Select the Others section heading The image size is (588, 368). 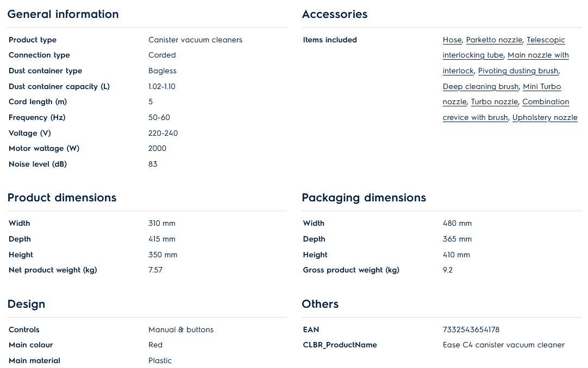[x=320, y=304]
